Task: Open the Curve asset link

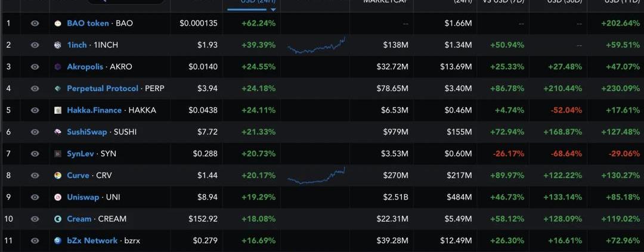Action: tap(78, 176)
